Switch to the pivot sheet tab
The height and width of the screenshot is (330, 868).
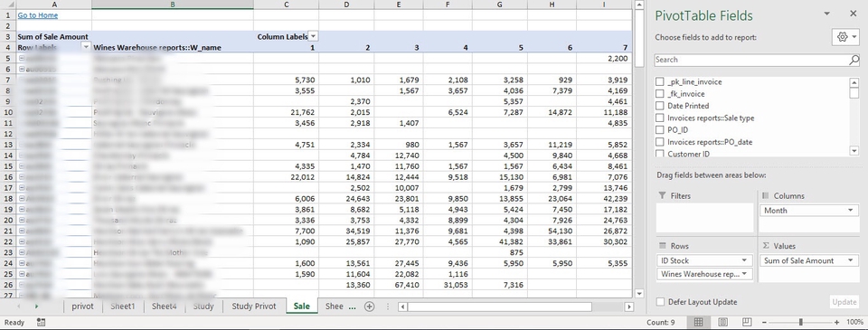(x=82, y=306)
